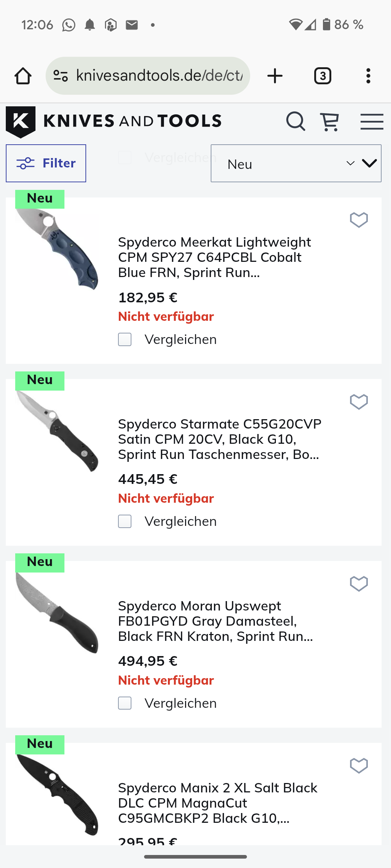Screen dimensions: 391x868
Task: Open Spyderco Starmate C55G20CVP product link
Action: 219,439
